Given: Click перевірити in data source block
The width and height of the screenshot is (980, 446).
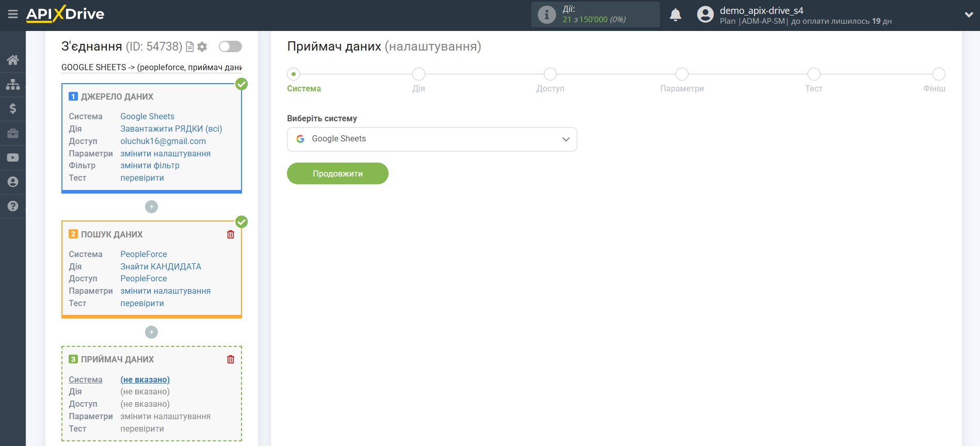Looking at the screenshot, I should click(142, 178).
